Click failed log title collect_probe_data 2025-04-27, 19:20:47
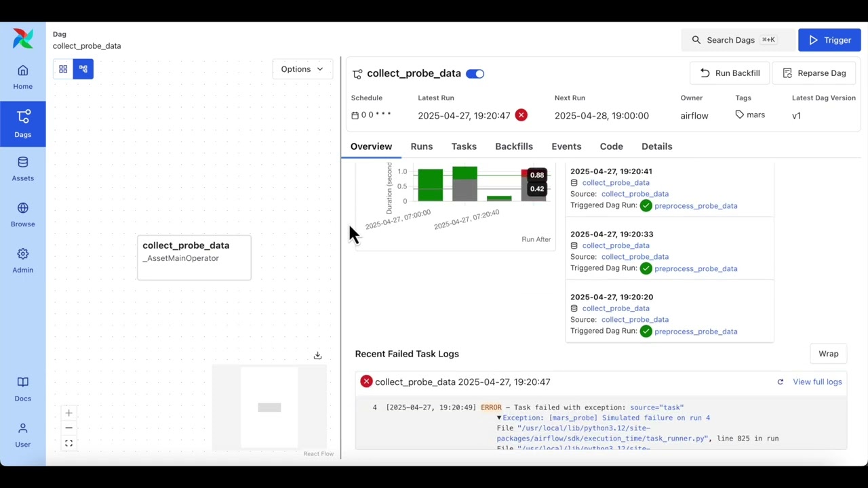The height and width of the screenshot is (488, 868). coord(462,382)
